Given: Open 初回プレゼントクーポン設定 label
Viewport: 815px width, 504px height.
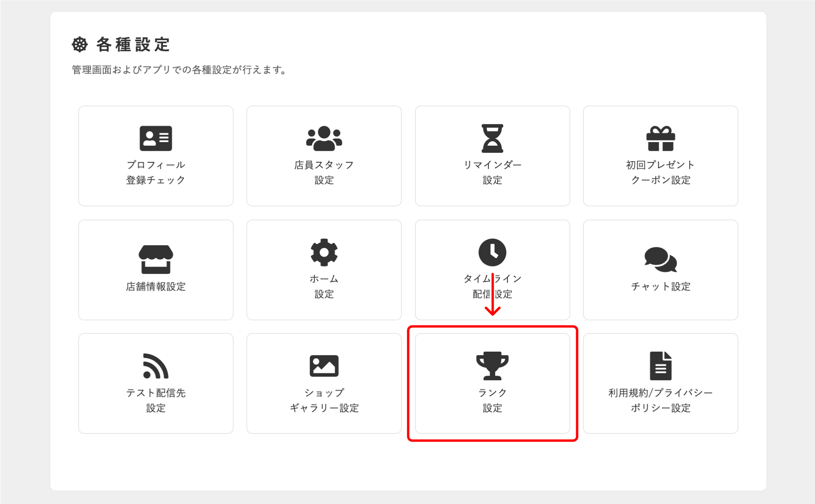Looking at the screenshot, I should [x=660, y=172].
